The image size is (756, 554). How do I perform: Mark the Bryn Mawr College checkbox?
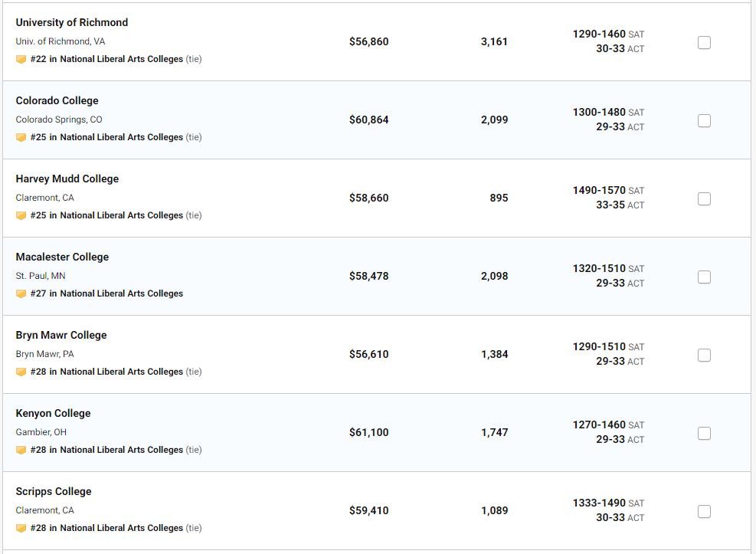[x=704, y=356]
